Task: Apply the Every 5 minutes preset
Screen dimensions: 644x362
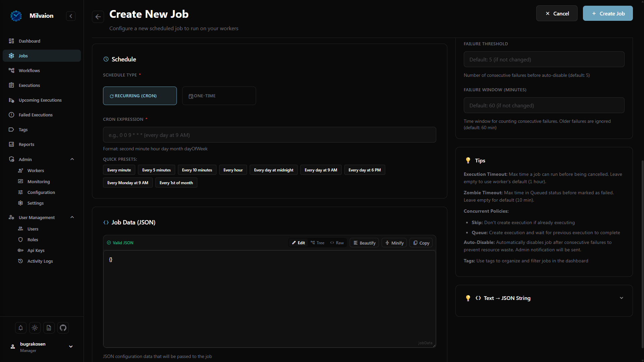Action: coord(156,170)
